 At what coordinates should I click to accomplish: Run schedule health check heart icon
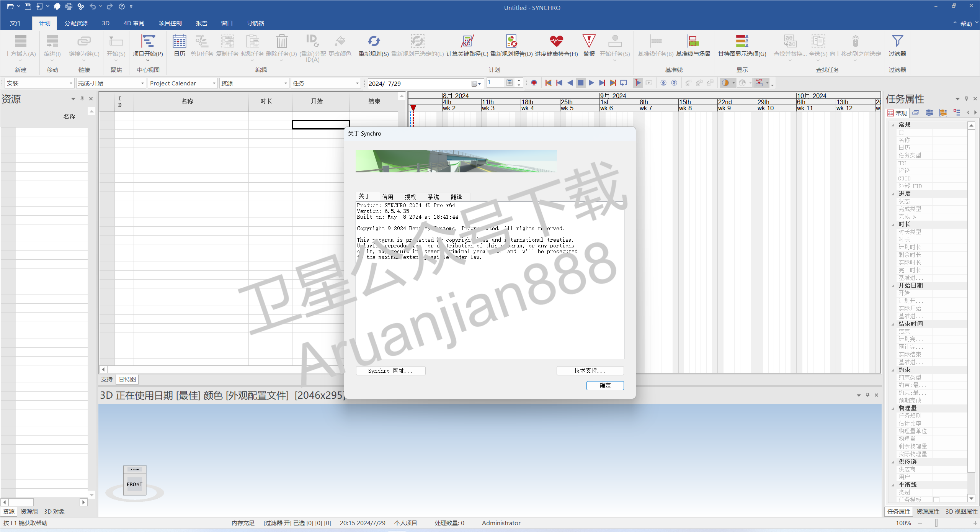click(x=556, y=41)
